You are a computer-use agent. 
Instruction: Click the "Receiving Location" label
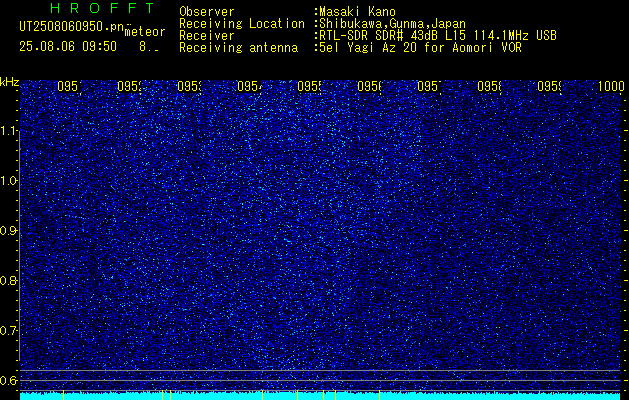242,24
